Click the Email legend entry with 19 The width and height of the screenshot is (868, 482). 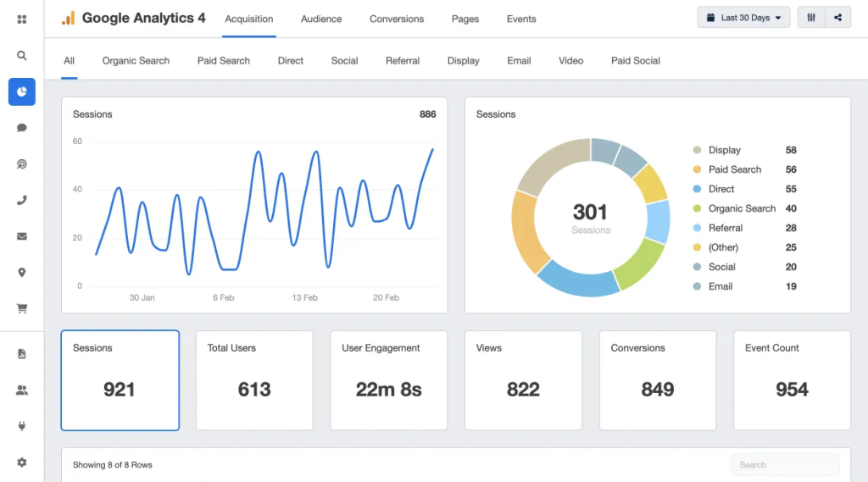[744, 286]
